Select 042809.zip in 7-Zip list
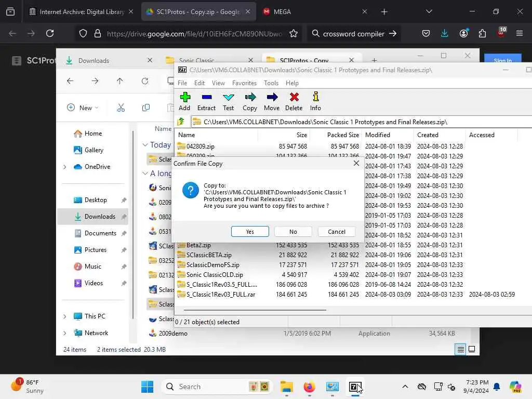The image size is (532, 399). (200, 146)
